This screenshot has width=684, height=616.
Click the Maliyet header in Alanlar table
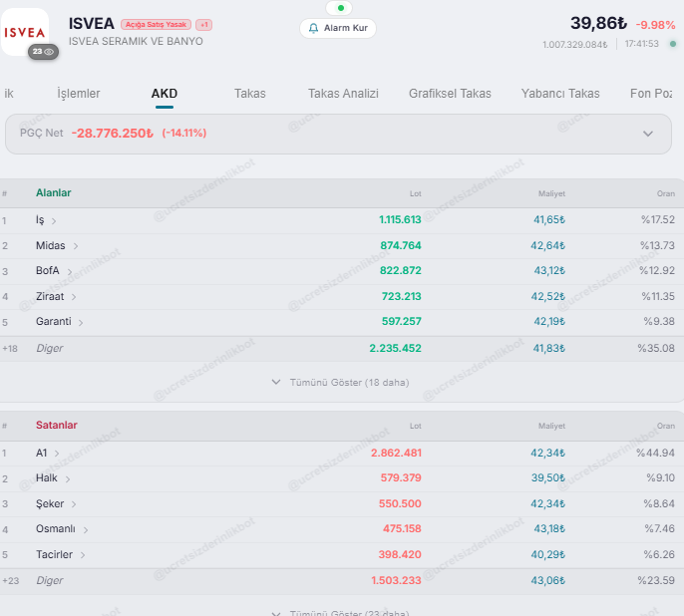(x=551, y=193)
